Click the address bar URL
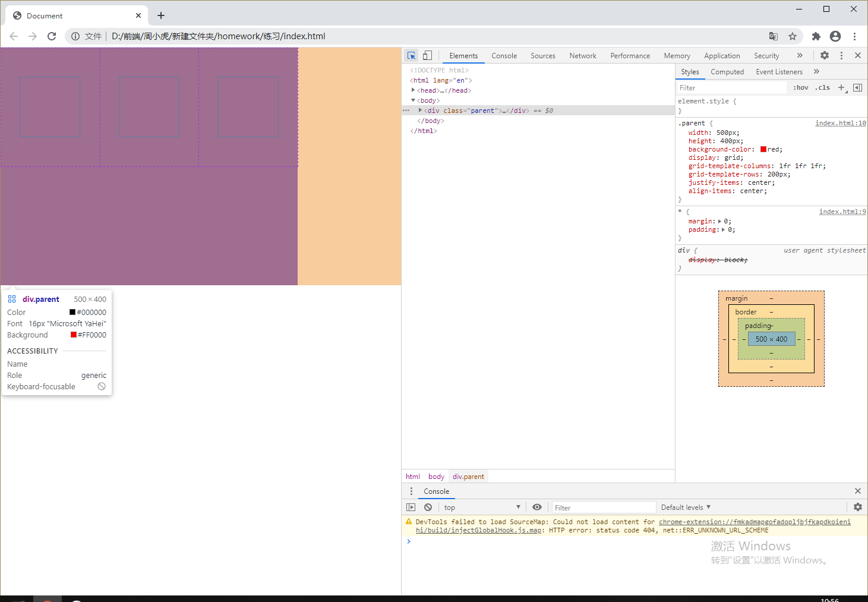This screenshot has width=868, height=602. [219, 36]
